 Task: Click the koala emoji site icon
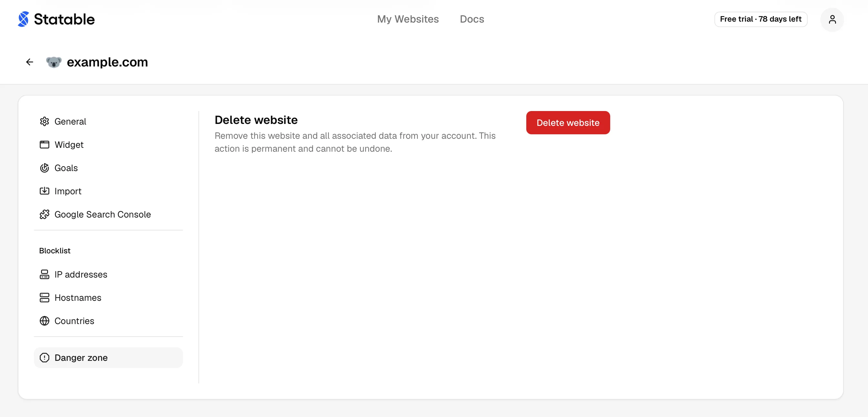click(x=54, y=62)
